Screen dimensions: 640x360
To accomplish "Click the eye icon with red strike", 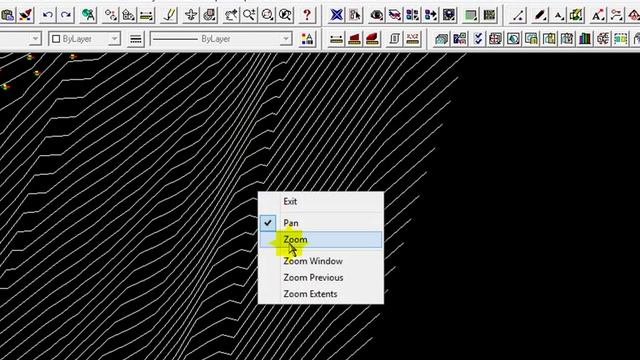I will (x=394, y=15).
